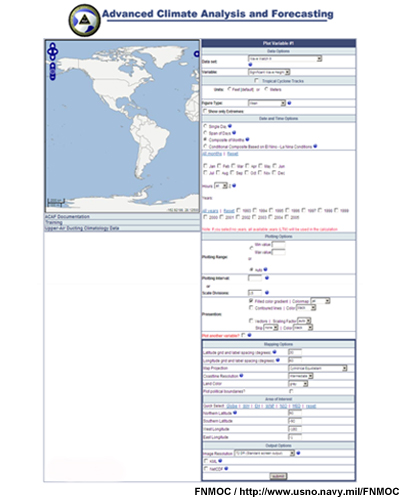Click the submit button
Viewport: 400px width, 500px height.
278,476
